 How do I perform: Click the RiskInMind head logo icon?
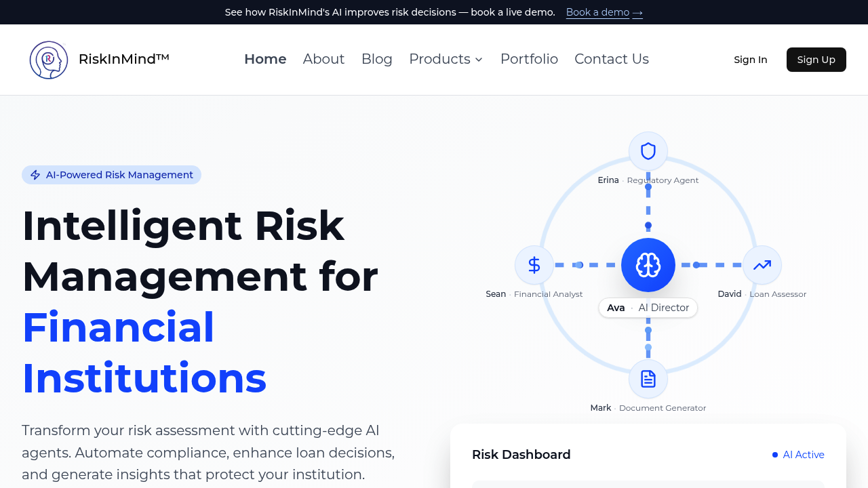[x=49, y=60]
